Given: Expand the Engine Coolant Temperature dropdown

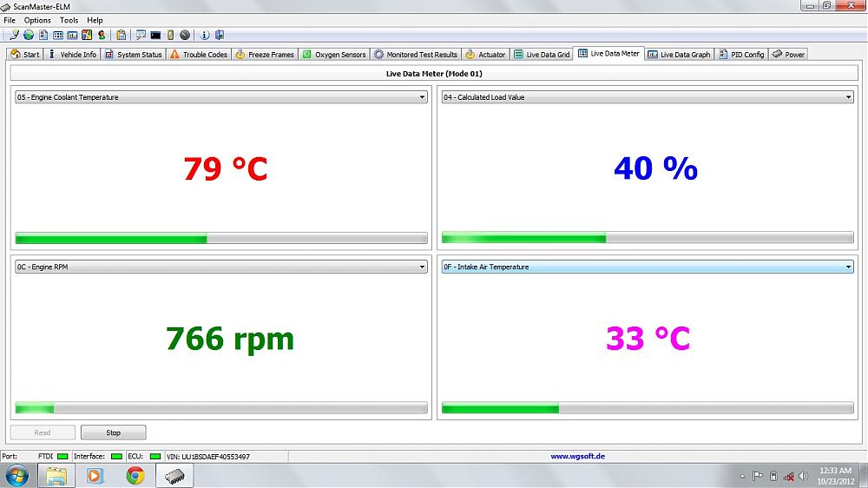Looking at the screenshot, I should tap(422, 97).
